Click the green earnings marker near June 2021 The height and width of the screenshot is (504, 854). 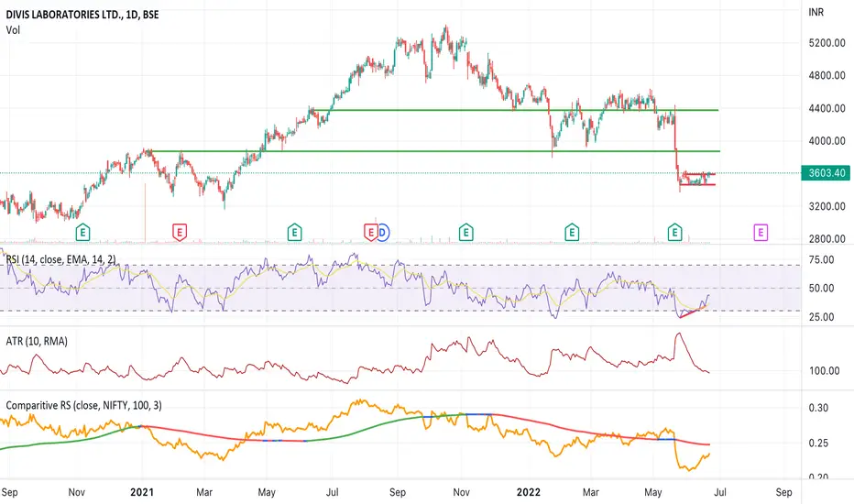tap(295, 233)
